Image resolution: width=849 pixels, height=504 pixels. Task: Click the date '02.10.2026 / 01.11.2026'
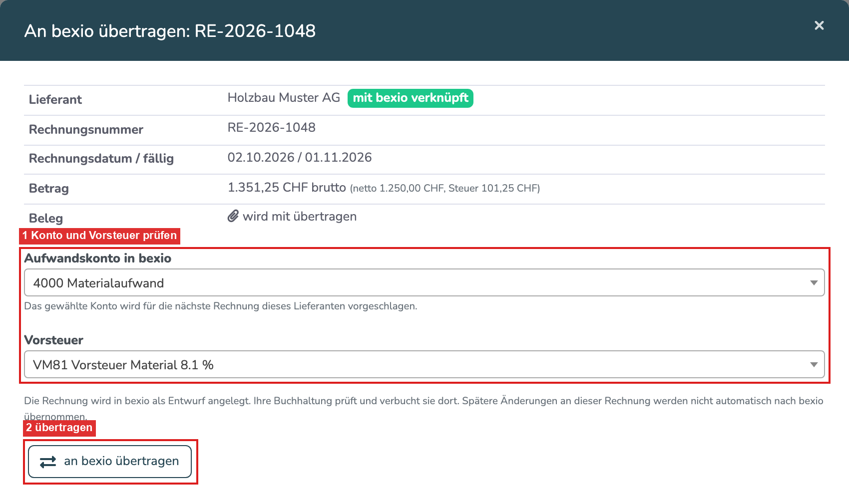click(300, 158)
